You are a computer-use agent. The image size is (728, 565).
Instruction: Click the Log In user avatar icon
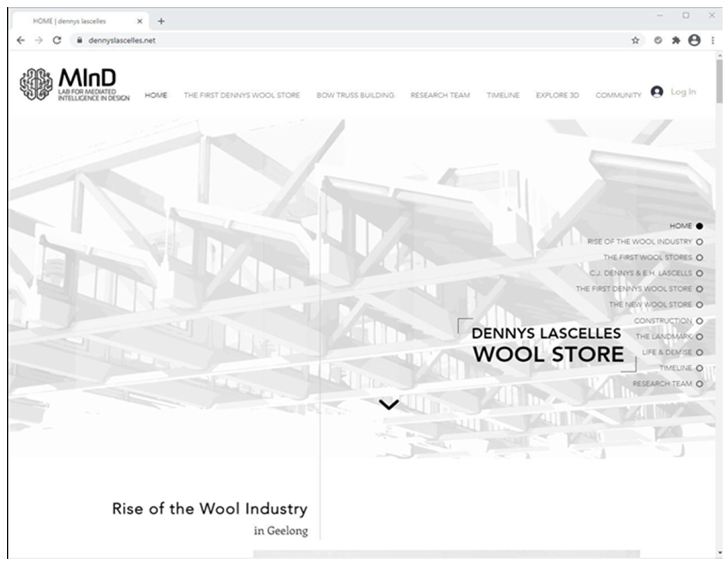(x=657, y=92)
